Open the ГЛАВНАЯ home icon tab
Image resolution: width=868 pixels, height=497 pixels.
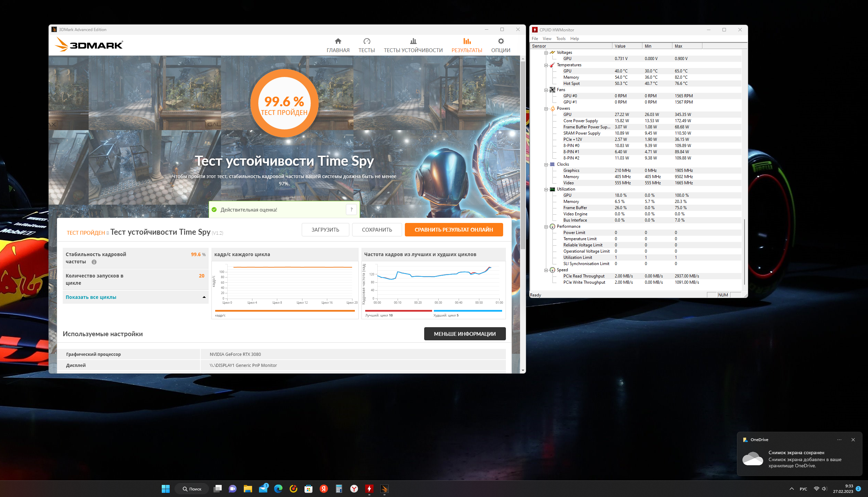[338, 45]
